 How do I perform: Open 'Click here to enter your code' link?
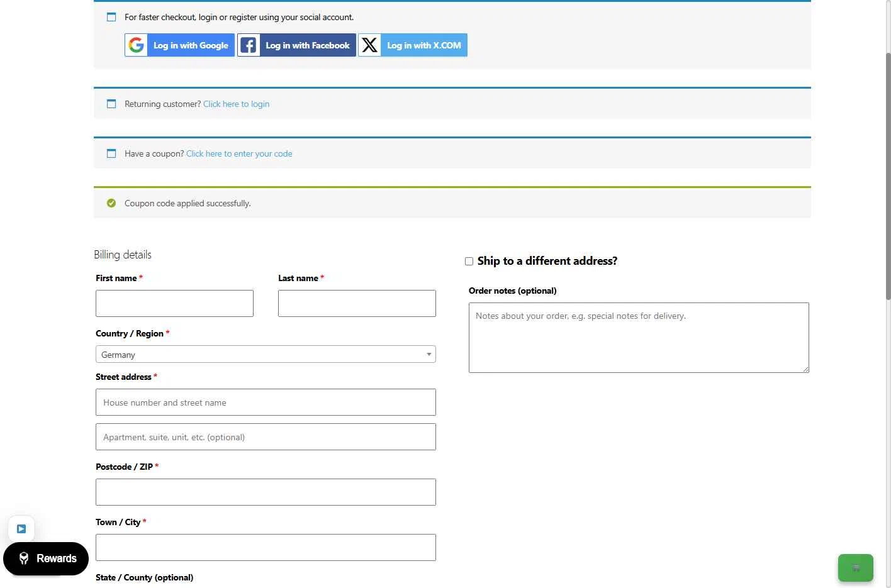click(239, 153)
